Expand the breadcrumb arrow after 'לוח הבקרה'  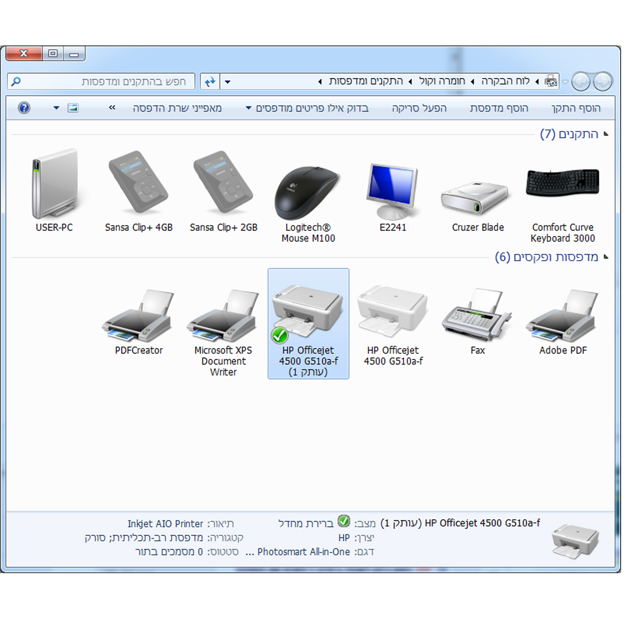pos(472,82)
